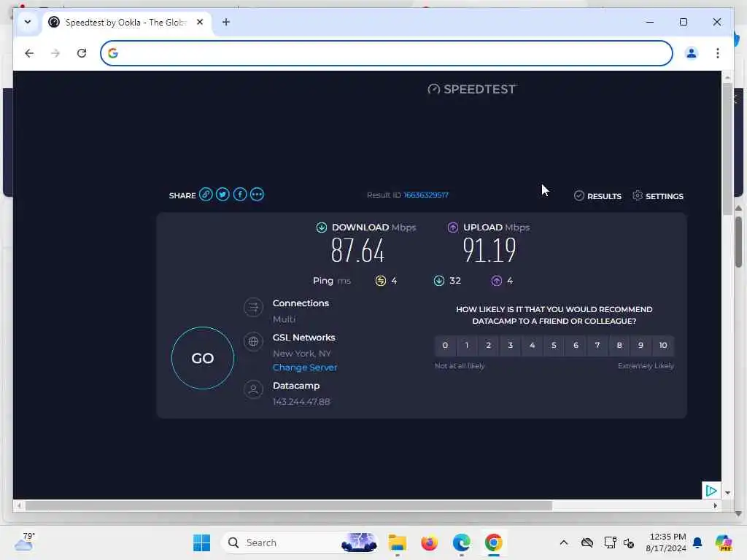Click the cloud sync tray icon

(587, 542)
